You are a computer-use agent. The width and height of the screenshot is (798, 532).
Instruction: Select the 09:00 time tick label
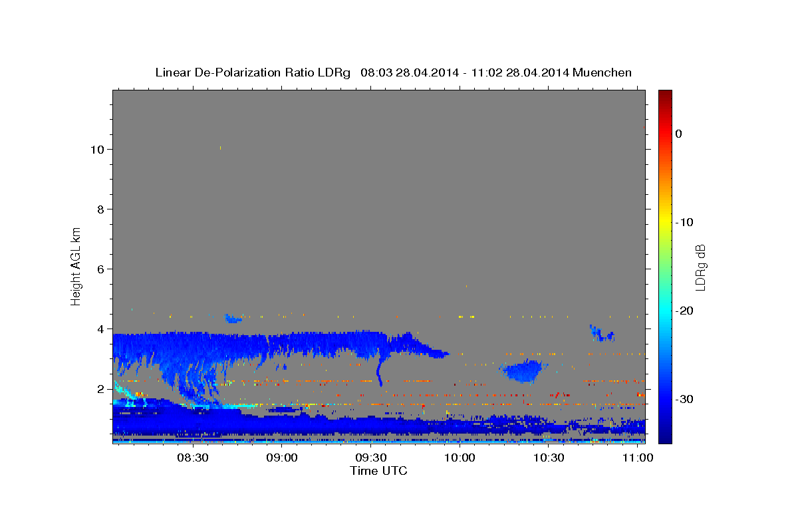[282, 459]
